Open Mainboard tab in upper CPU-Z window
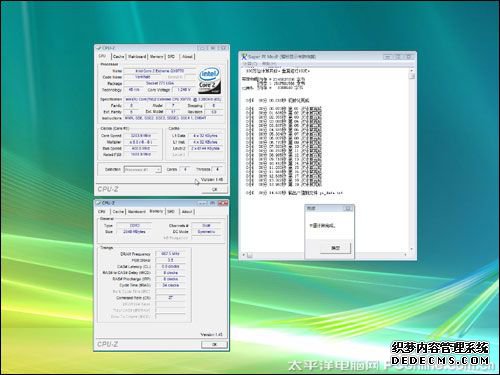 137,57
